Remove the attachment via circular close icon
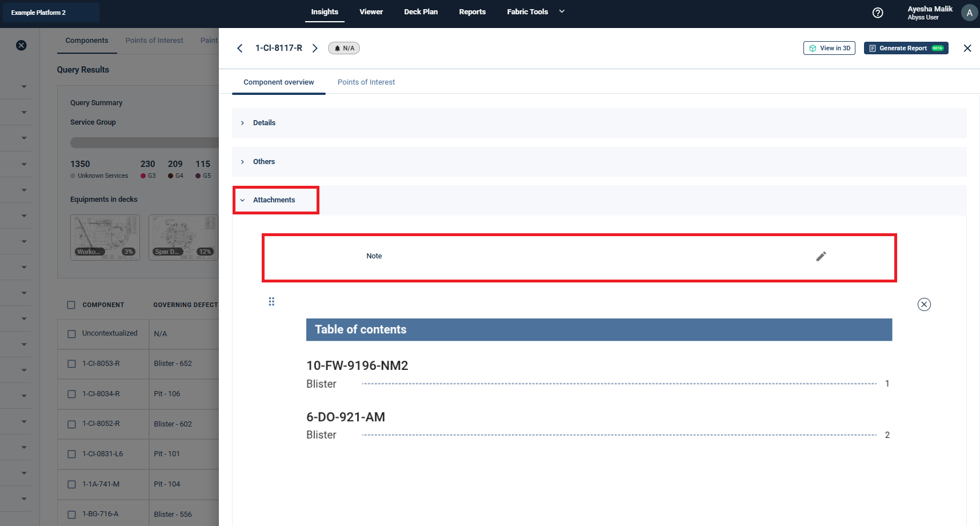 (x=924, y=304)
